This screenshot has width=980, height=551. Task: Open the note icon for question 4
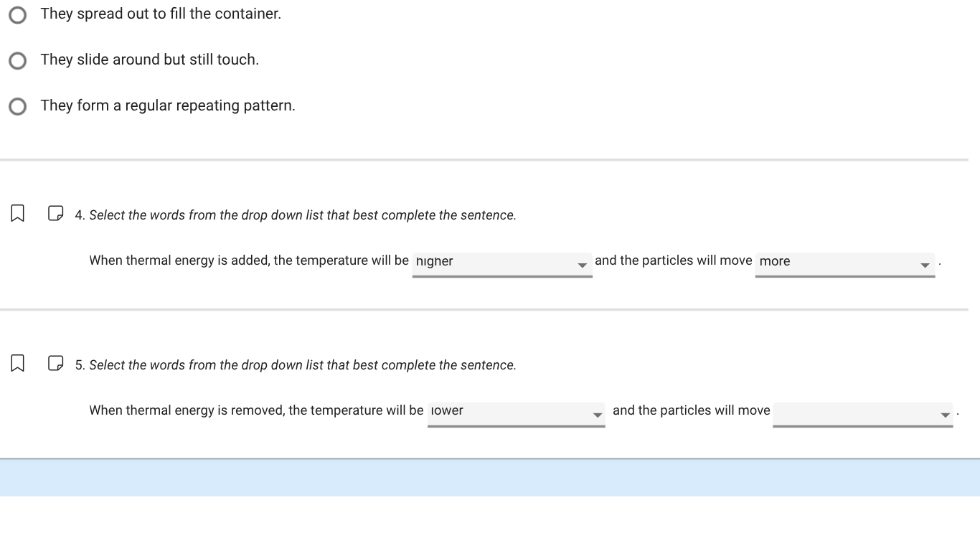click(x=55, y=214)
